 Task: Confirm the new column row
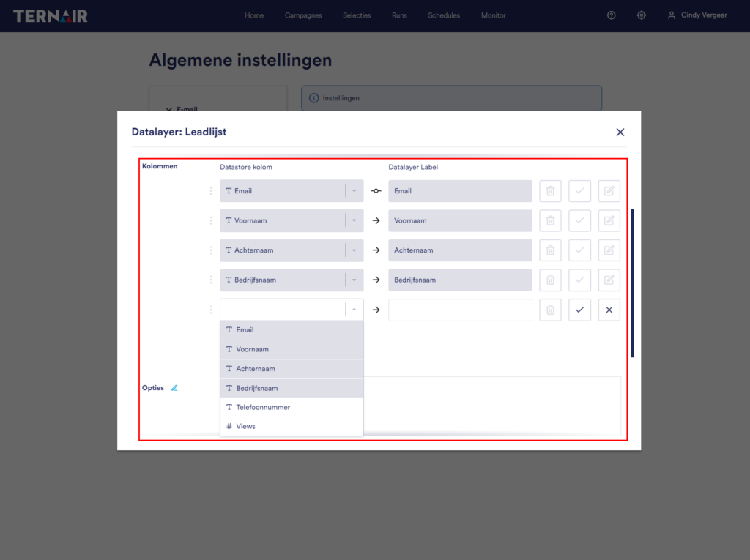click(579, 310)
